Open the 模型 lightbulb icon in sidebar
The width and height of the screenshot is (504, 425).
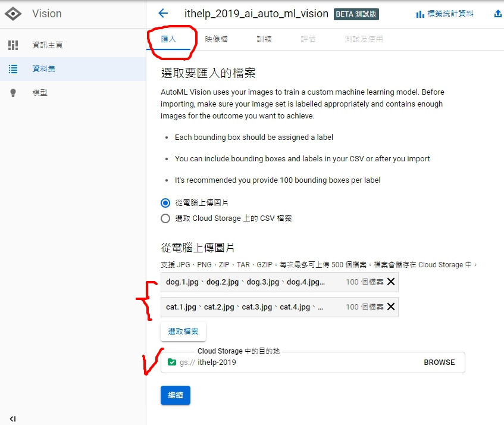pyautogui.click(x=13, y=93)
